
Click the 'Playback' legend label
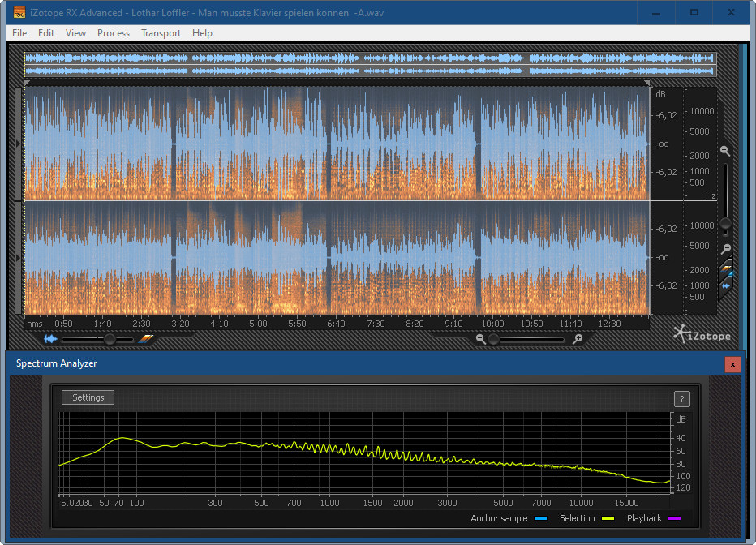(x=644, y=518)
